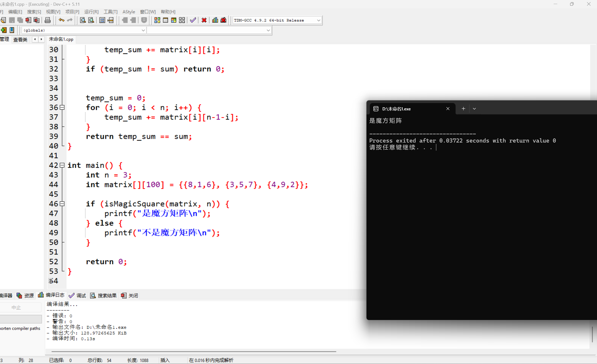Open the TDM-GCC compiler selection dropdown
597x364 pixels.
(319, 20)
